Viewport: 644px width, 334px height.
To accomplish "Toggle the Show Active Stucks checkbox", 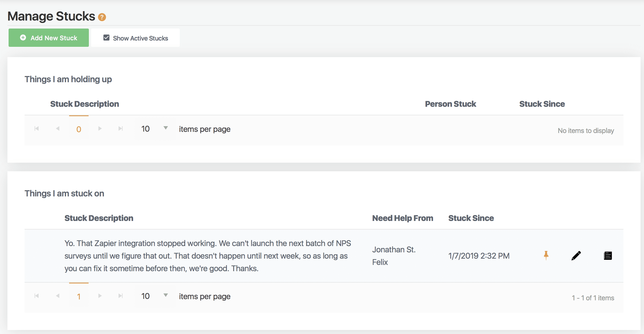I will point(106,38).
